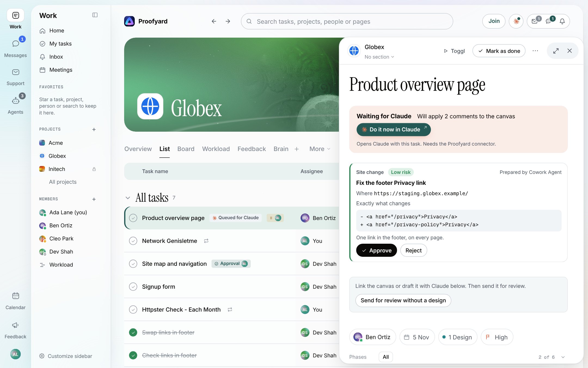Add a new view tab next to Brain
The image size is (588, 368).
coord(297,149)
